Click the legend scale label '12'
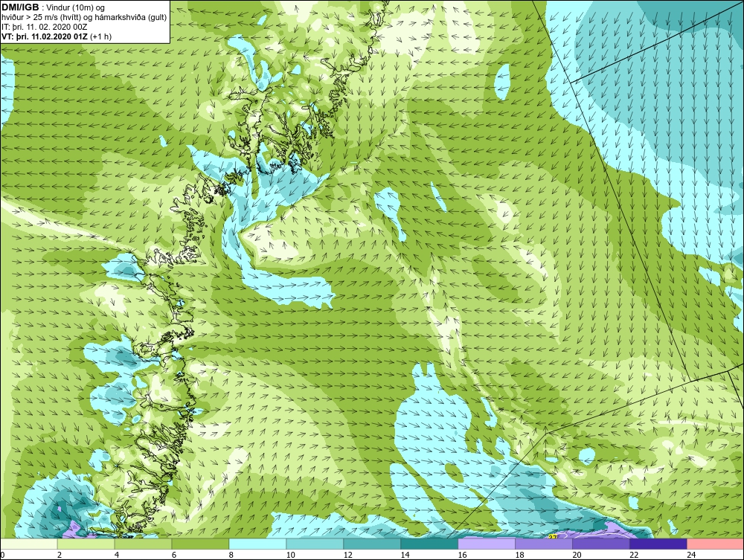Viewport: 744px width, 560px height. tap(347, 555)
